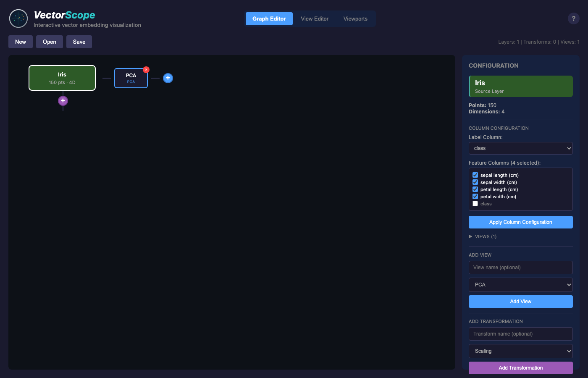The image size is (588, 378).
Task: Switch to the View Editor tab
Action: pos(315,19)
